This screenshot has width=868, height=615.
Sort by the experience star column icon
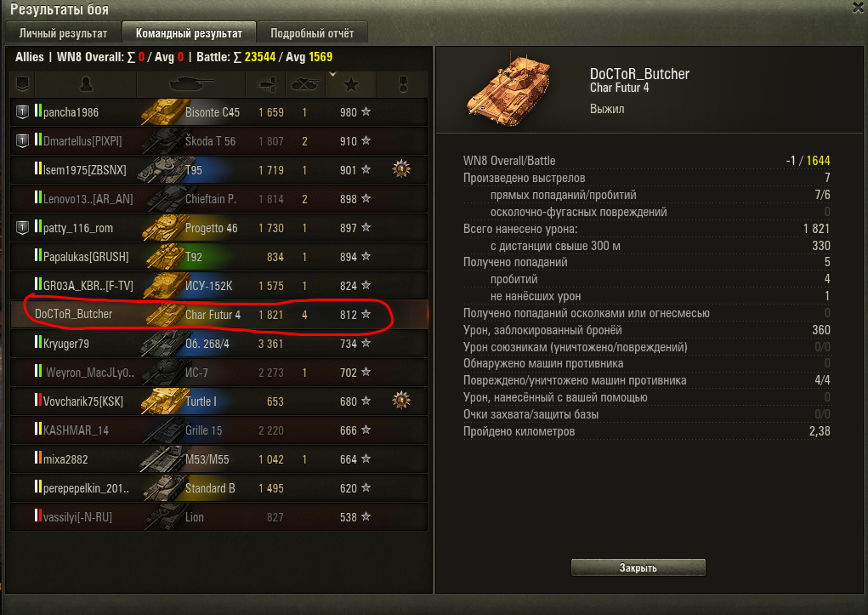click(351, 85)
